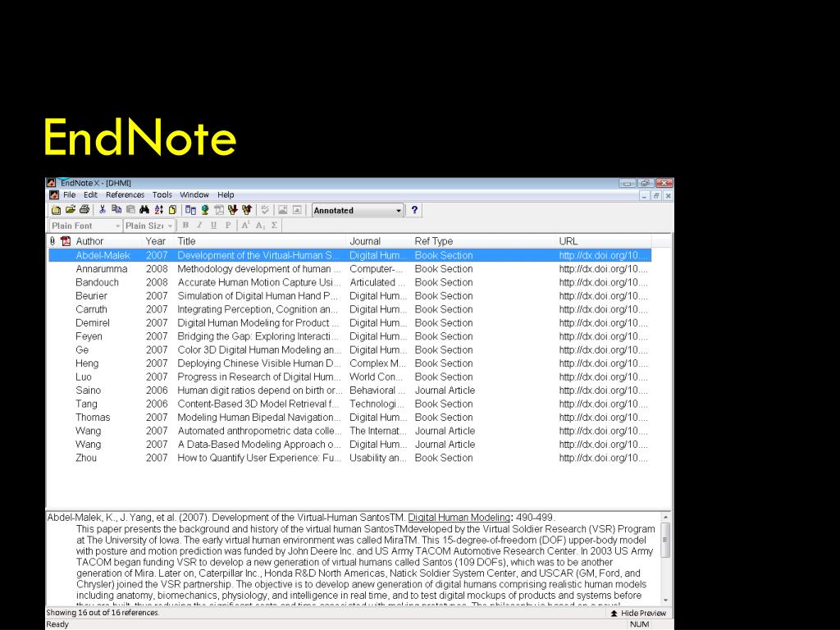Click the EndNote icon left of File
This screenshot has width=840, height=630.
point(53,195)
